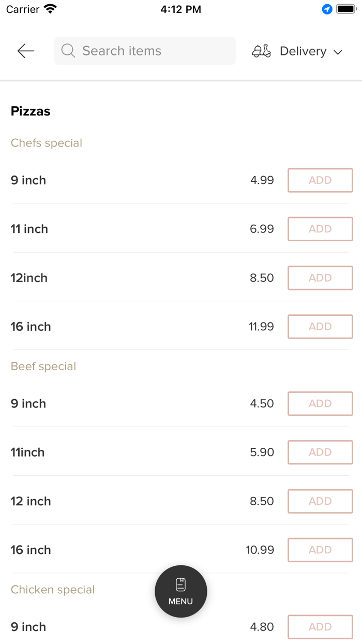Screen dimensions: 362x644
Task: Add Beef special 11inch pizza
Action: coord(320,452)
